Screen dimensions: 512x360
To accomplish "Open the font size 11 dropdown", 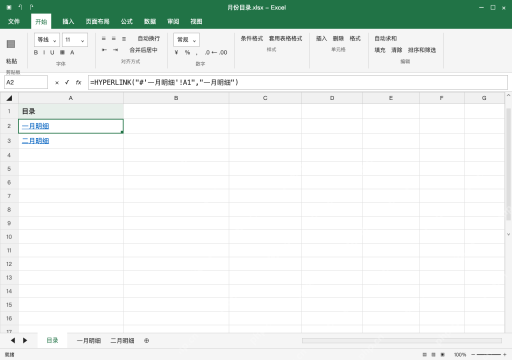I will [x=75, y=40].
